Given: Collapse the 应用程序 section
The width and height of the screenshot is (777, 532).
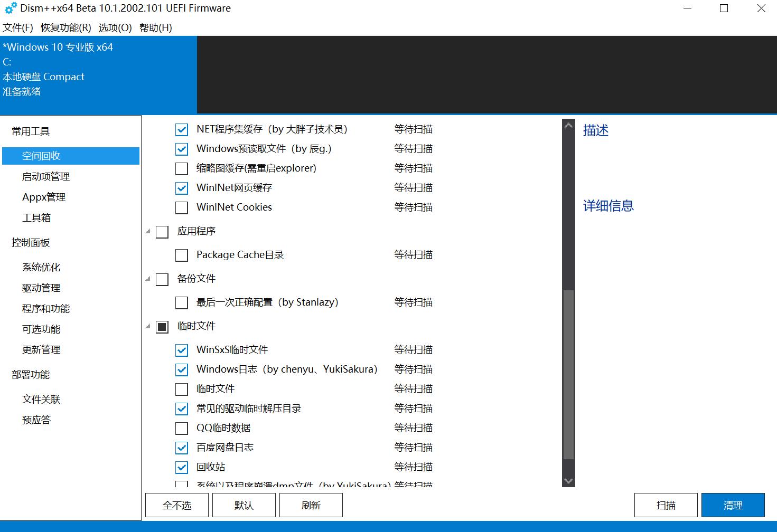Looking at the screenshot, I should [148, 231].
